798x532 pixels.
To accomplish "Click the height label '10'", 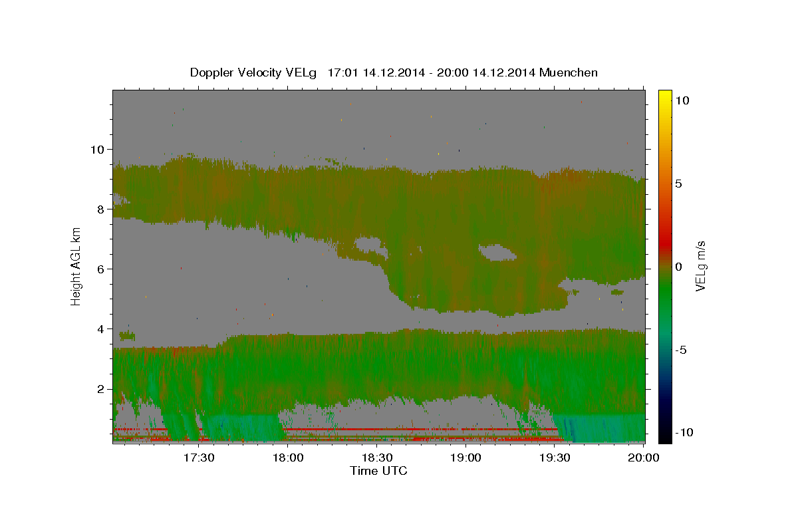I will pos(97,150).
